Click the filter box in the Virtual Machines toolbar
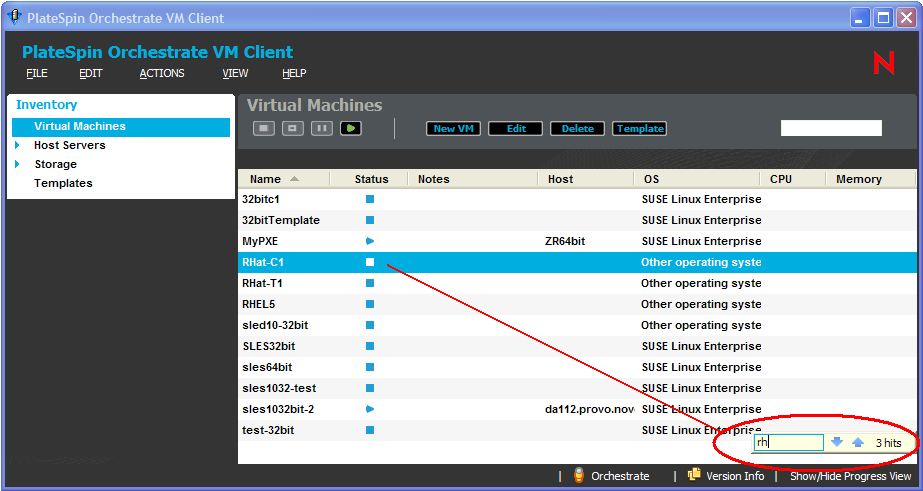Image resolution: width=923 pixels, height=491 pixels. (x=831, y=128)
